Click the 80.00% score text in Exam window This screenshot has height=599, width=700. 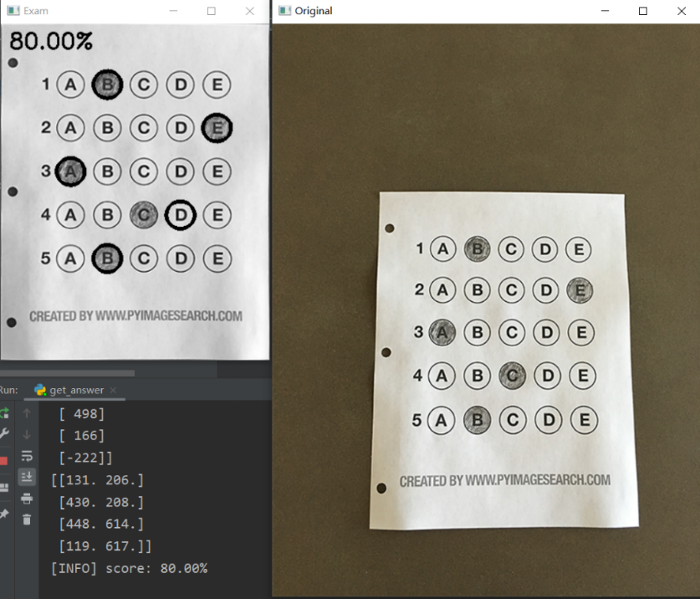coord(51,41)
